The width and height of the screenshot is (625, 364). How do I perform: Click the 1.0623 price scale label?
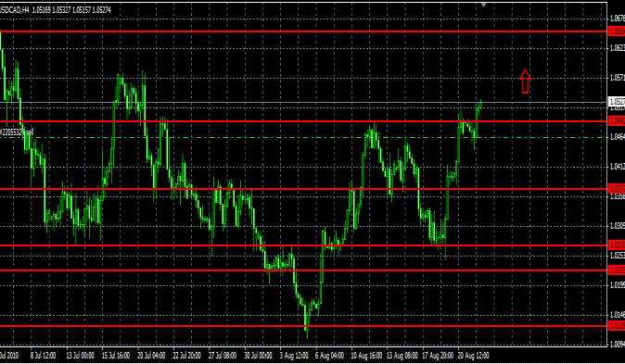point(618,48)
